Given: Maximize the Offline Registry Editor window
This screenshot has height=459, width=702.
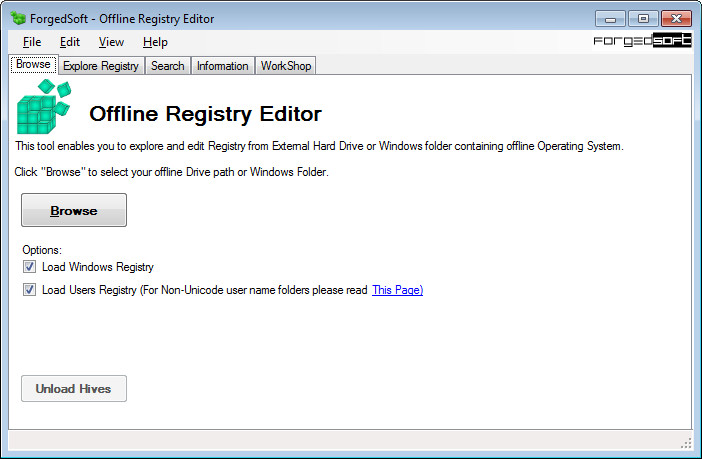Looking at the screenshot, I should tap(643, 19).
